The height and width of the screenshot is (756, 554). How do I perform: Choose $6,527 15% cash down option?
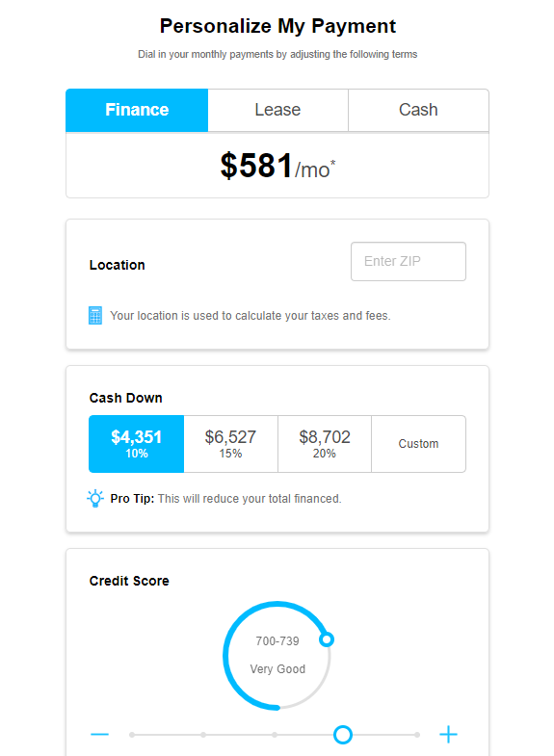230,444
